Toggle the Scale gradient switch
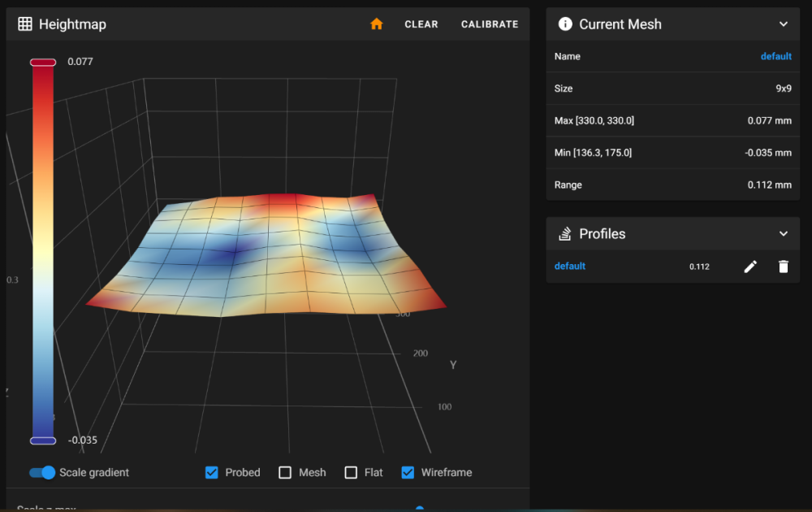The width and height of the screenshot is (812, 512). (x=42, y=473)
